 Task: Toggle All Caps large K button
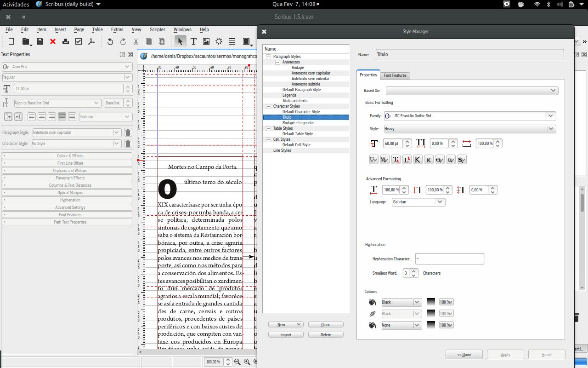coord(418,160)
